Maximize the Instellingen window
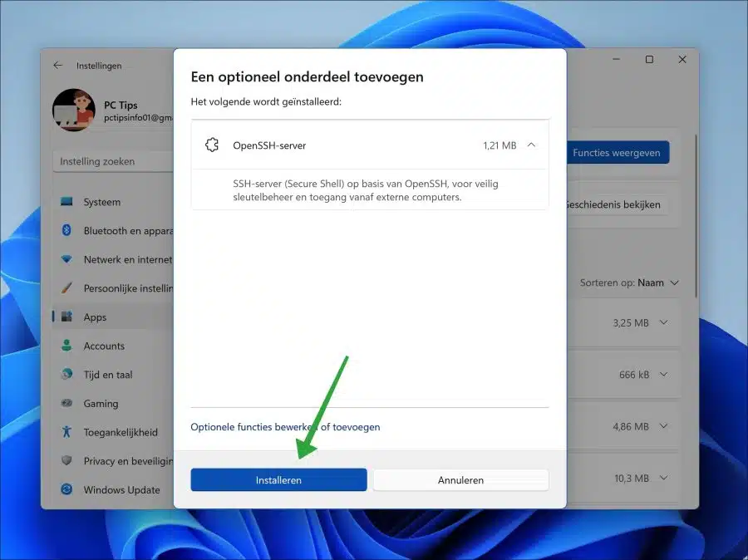Image resolution: width=748 pixels, height=560 pixels. point(649,59)
